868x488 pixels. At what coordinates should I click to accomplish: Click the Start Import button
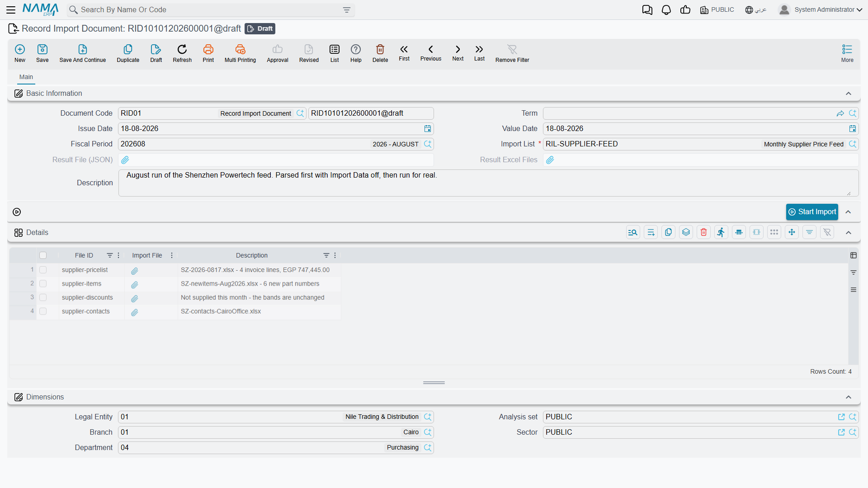(x=812, y=212)
